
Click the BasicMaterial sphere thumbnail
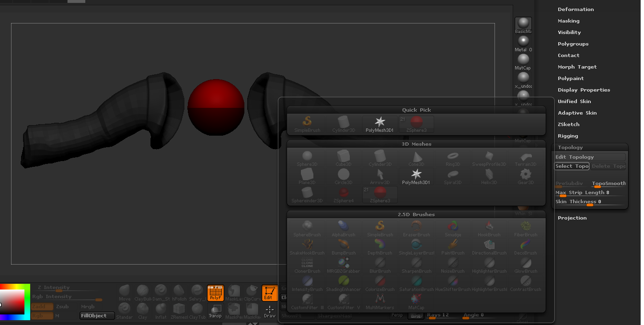pos(523,24)
